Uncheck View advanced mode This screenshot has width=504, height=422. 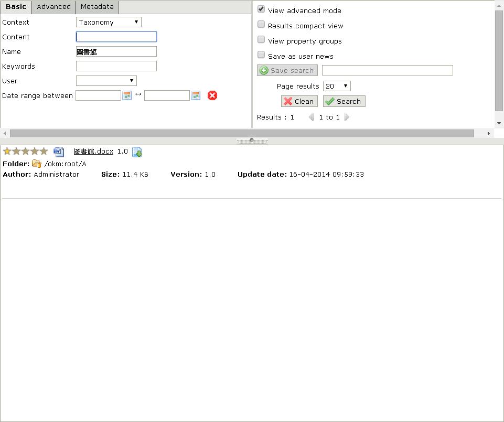pos(261,9)
